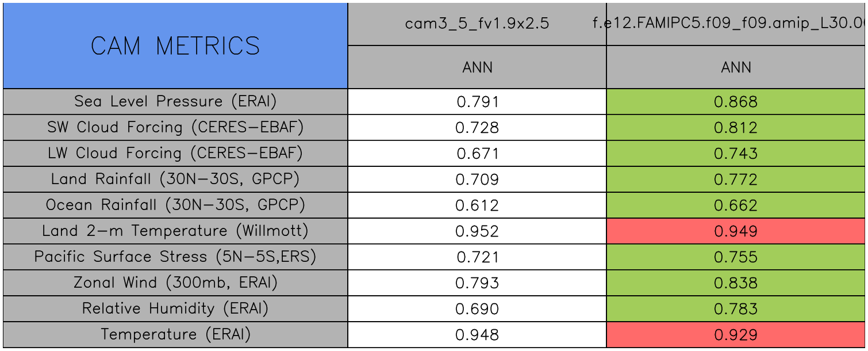The width and height of the screenshot is (868, 351).
Task: Click the LW Cloud Forcing (CERES-EBAF) label
Action: pos(175,153)
